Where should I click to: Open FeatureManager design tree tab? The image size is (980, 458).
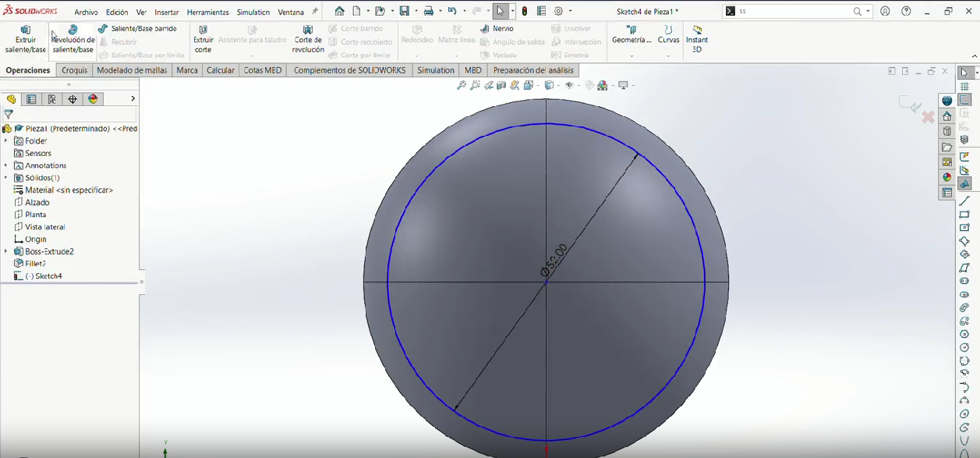point(11,99)
